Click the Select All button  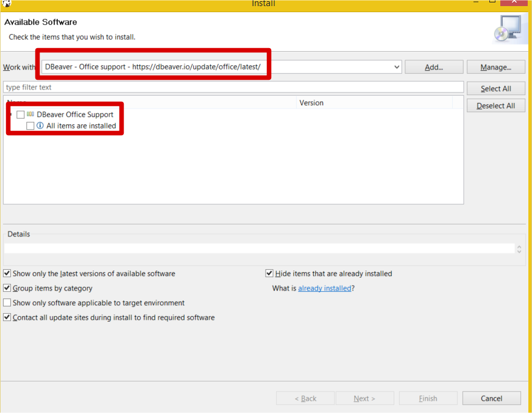[x=495, y=88]
